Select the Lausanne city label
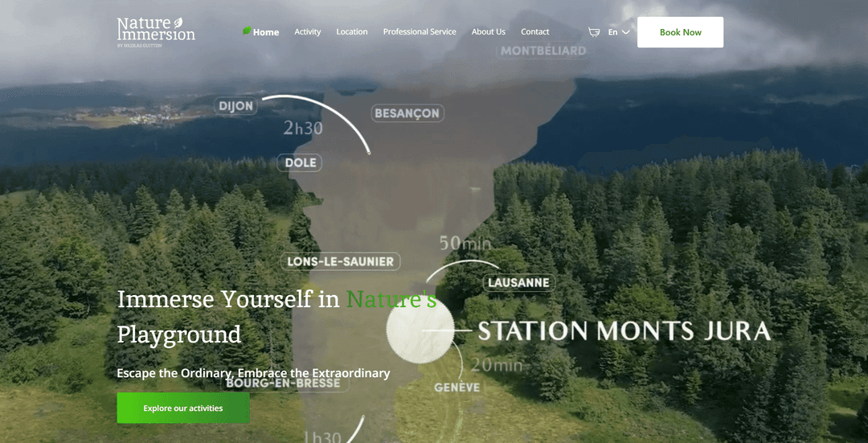This screenshot has width=868, height=443. (518, 283)
